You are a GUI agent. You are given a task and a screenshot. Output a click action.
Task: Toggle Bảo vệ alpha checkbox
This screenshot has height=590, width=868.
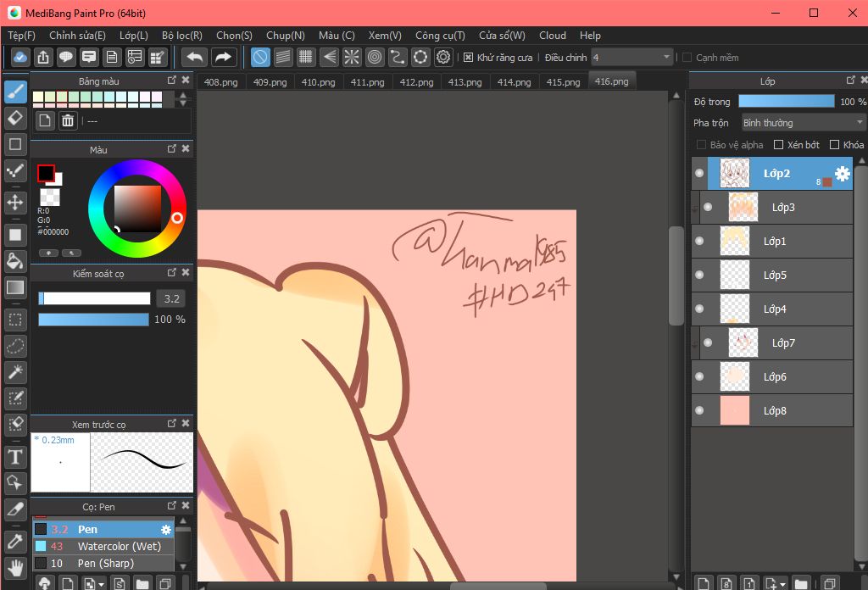pos(701,144)
